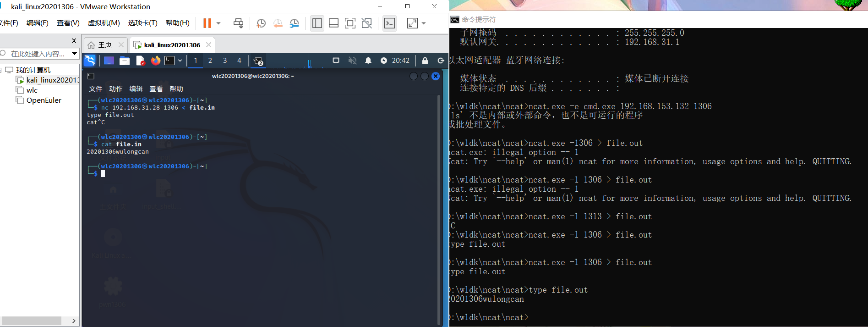Send Ctrl+Alt+Del to the virtual machine
This screenshot has height=327, width=868.
238,23
